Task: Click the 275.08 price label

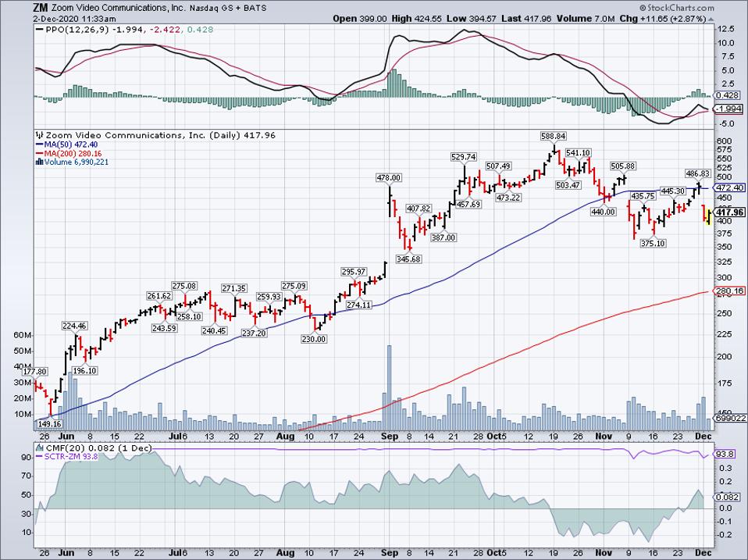Action: 184,286
